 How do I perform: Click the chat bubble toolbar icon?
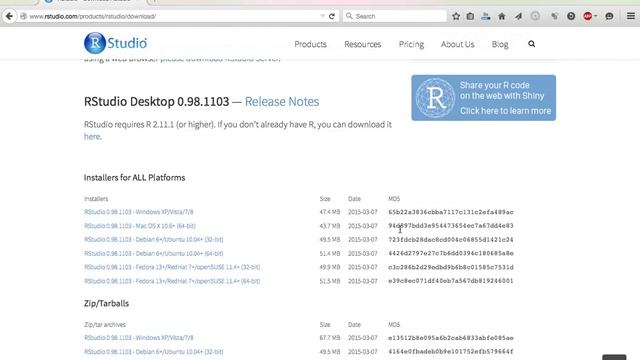(609, 16)
